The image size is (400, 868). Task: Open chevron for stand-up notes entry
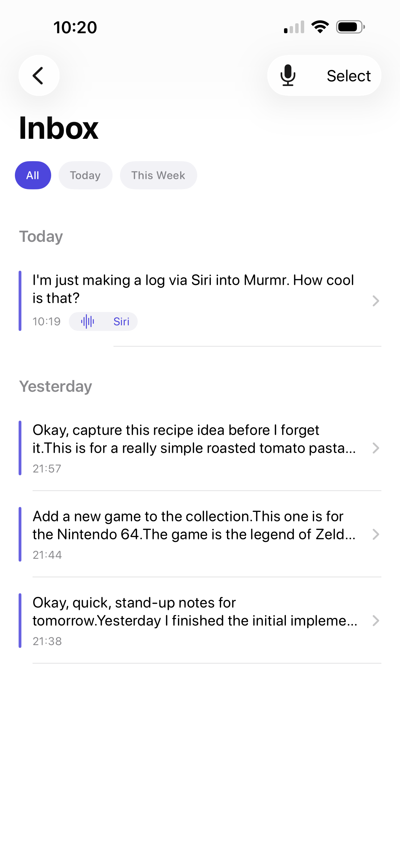click(376, 621)
